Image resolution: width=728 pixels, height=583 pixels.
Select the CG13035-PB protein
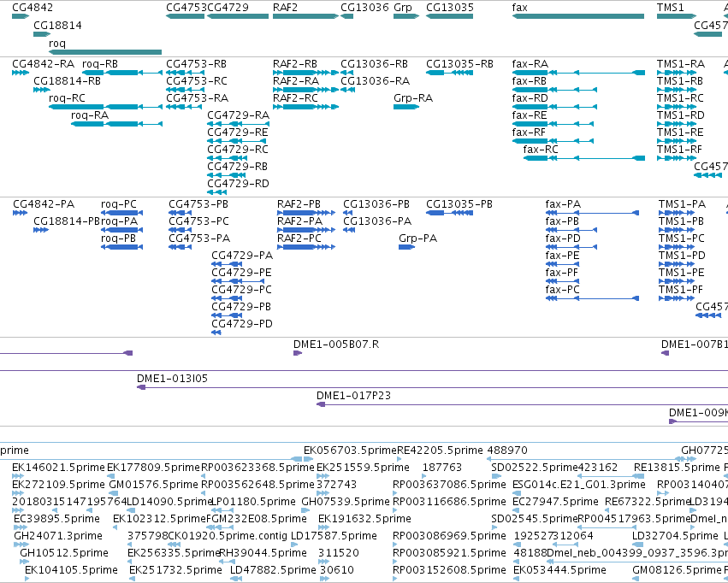pos(449,213)
